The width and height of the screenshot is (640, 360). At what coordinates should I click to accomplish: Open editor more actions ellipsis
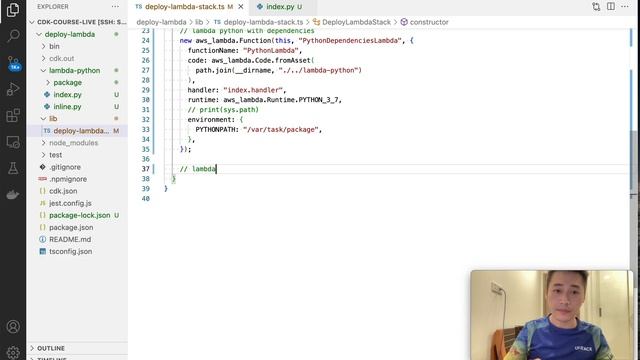625,7
